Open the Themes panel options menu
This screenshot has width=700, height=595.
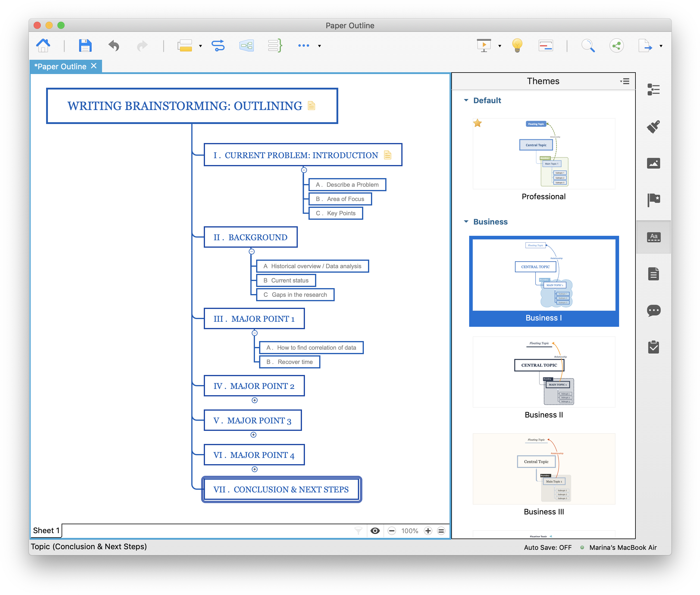(x=625, y=81)
